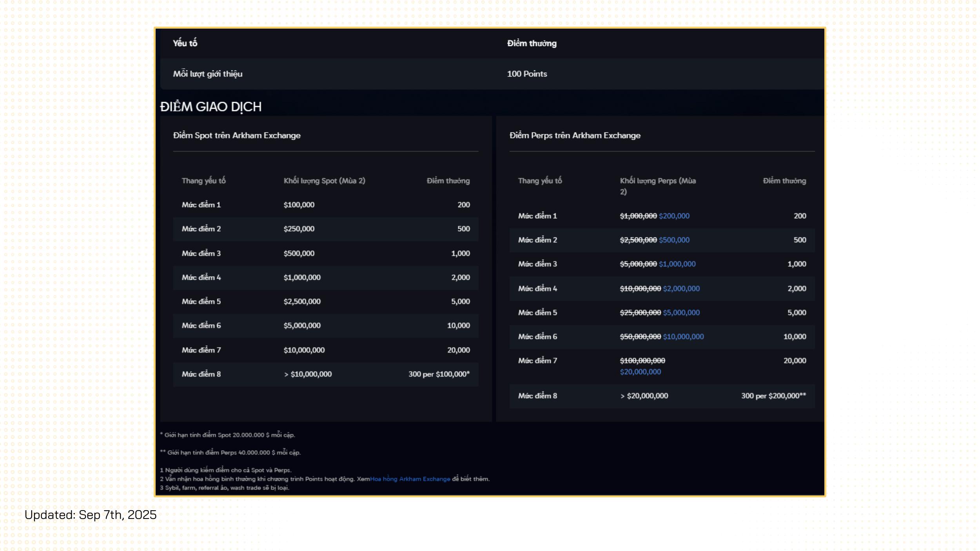The image size is (980, 551).
Task: Click '300 per $200,000**' reward cell
Action: coord(773,396)
